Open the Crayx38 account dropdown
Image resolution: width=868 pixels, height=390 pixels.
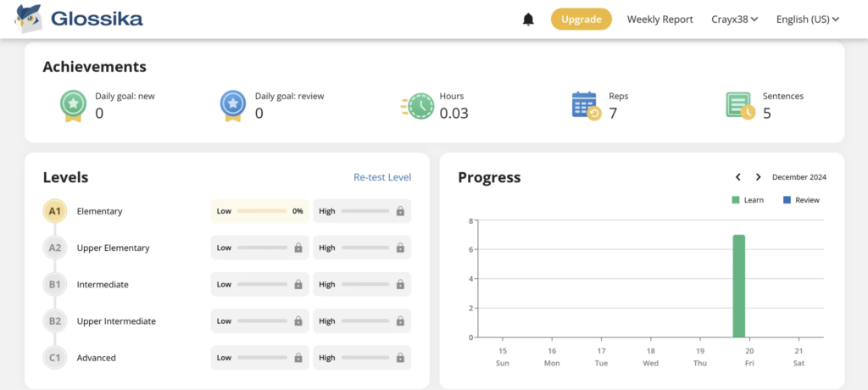tap(735, 19)
